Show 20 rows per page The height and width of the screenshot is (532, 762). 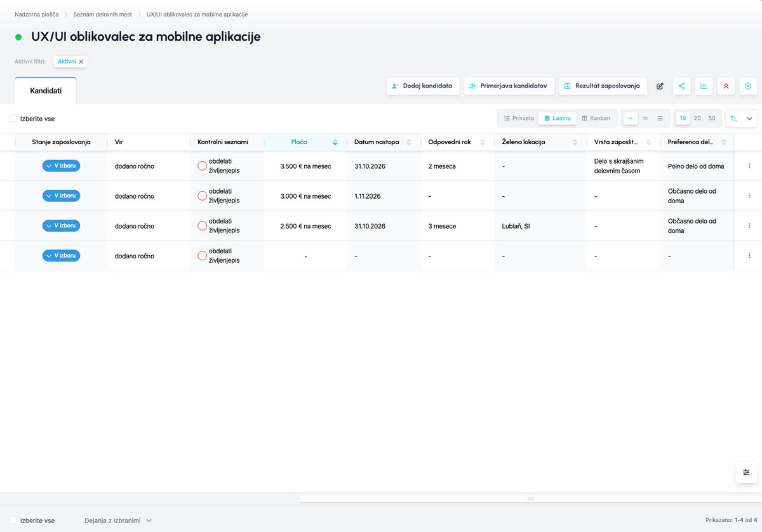697,119
